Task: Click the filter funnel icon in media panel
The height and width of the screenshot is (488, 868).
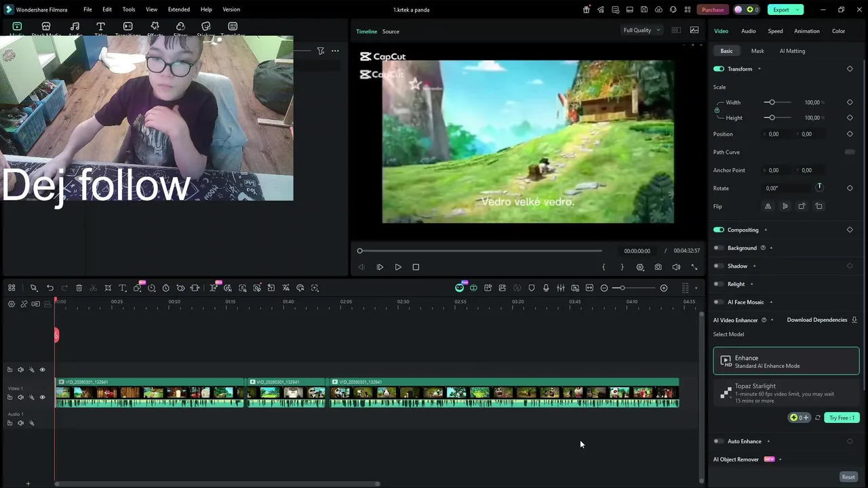Action: point(321,51)
